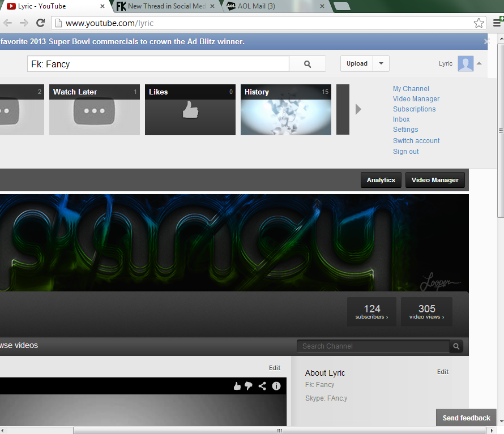Click the video thumbs up icon

tap(237, 386)
